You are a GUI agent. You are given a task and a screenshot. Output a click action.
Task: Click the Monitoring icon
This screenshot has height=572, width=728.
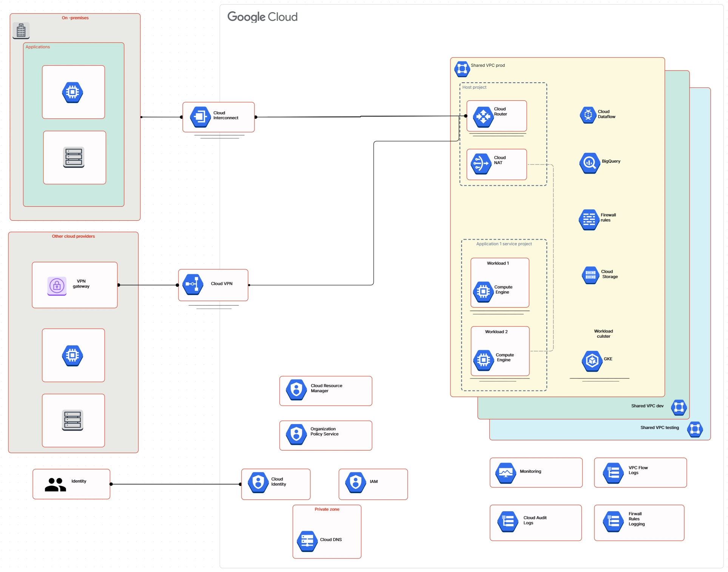506,471
